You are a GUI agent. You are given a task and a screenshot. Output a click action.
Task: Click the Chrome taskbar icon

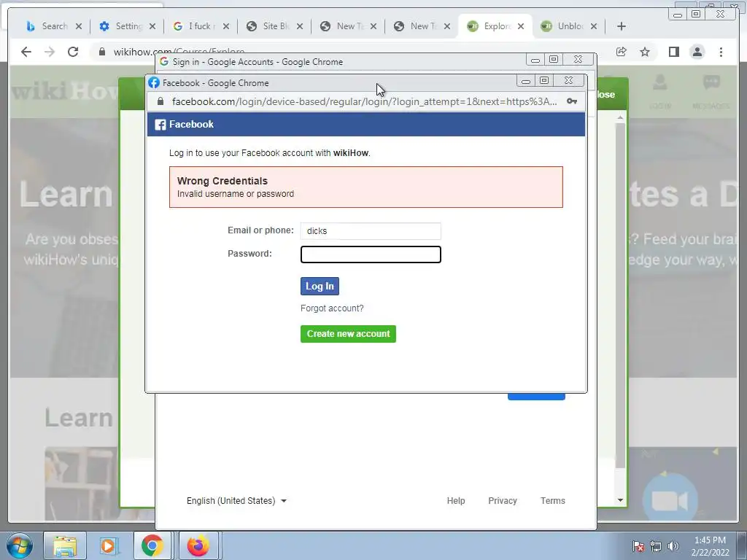152,545
